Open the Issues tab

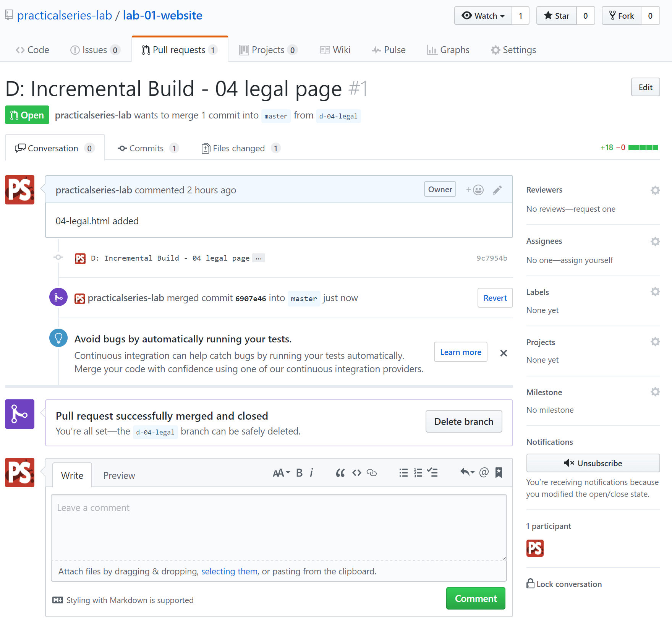click(x=95, y=50)
